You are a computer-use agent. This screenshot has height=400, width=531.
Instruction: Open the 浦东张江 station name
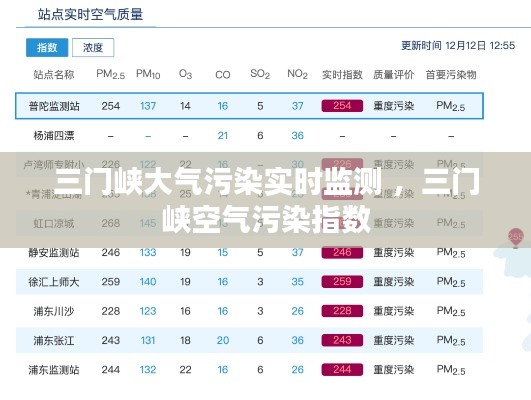(54, 340)
